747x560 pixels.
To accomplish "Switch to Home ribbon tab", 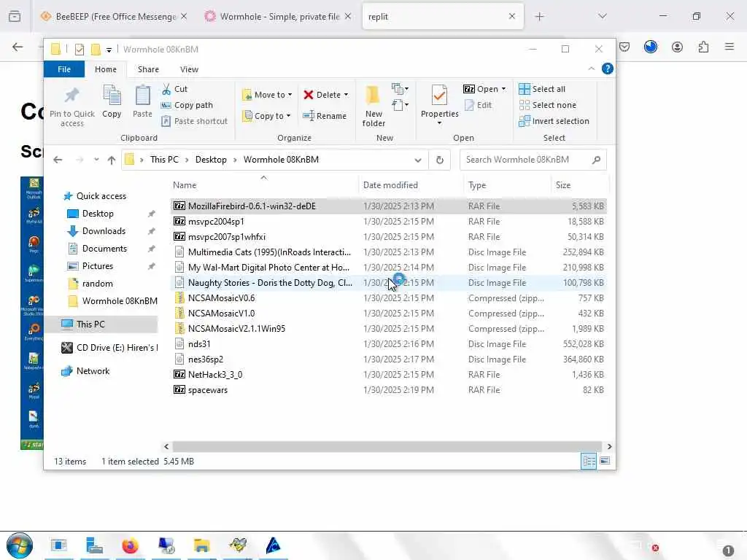I will [x=105, y=69].
